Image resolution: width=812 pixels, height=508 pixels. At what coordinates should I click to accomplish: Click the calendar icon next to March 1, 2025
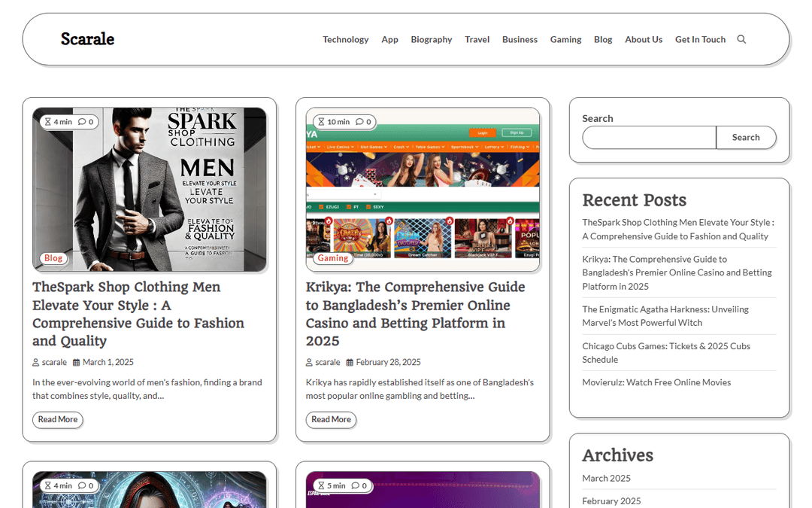76,362
